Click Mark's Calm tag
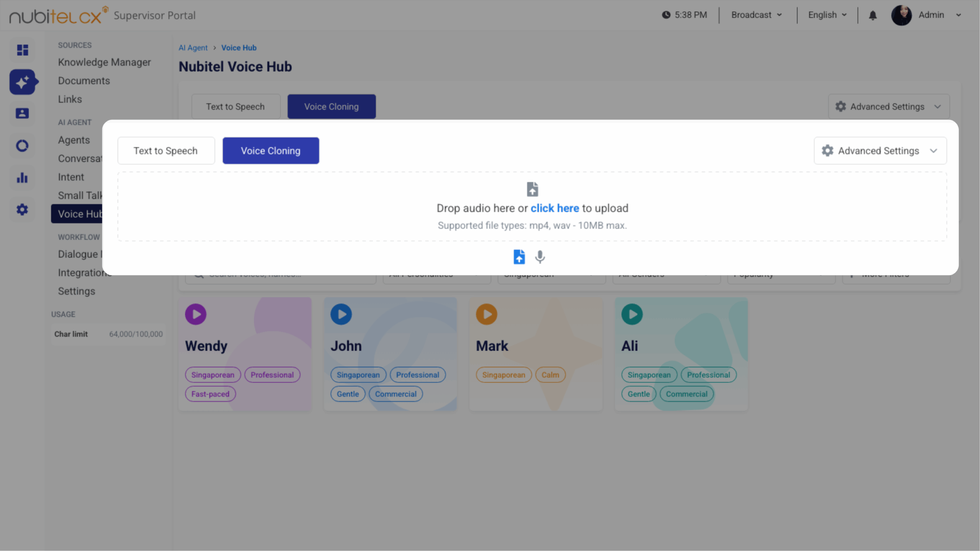The width and height of the screenshot is (980, 551). (x=550, y=375)
